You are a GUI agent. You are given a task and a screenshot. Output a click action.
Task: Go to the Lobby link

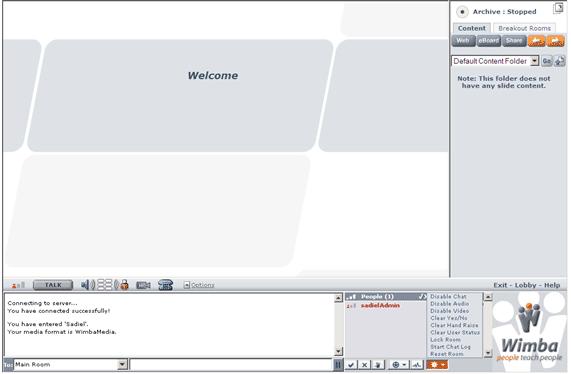[525, 285]
